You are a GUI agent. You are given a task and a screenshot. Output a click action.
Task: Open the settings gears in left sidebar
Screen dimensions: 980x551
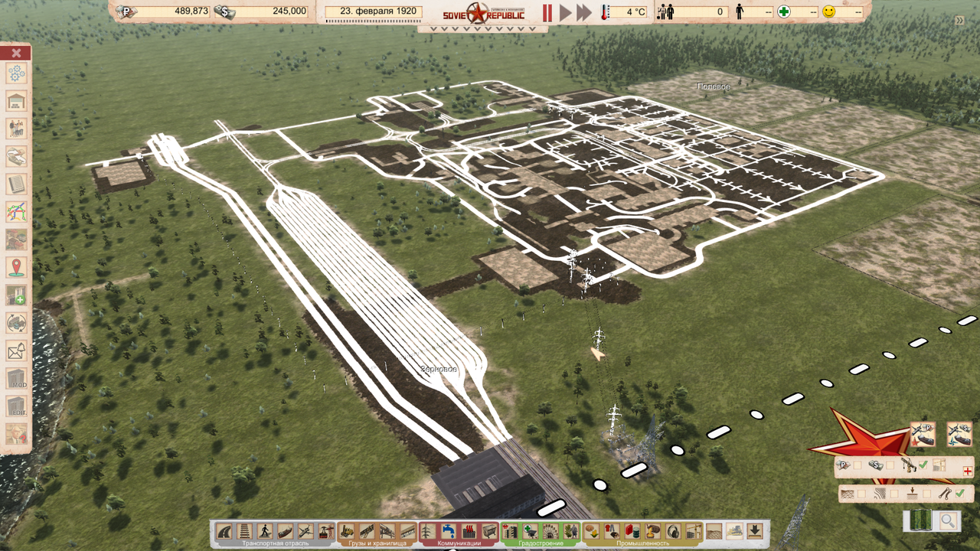click(x=16, y=74)
